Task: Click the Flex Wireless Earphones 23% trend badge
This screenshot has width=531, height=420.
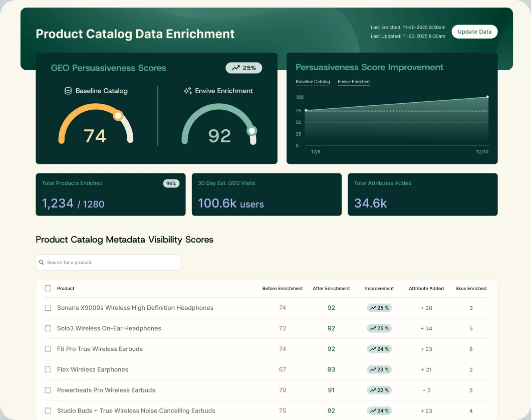Action: point(379,369)
